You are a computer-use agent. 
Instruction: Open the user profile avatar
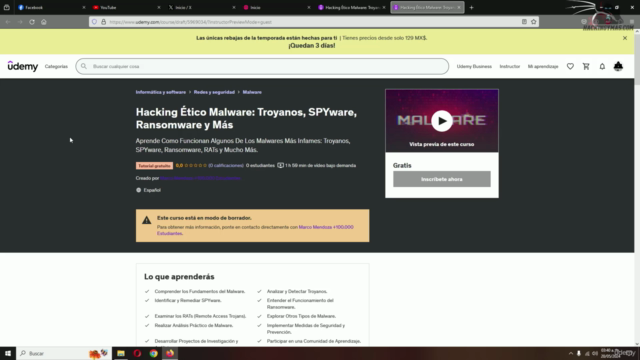[618, 66]
